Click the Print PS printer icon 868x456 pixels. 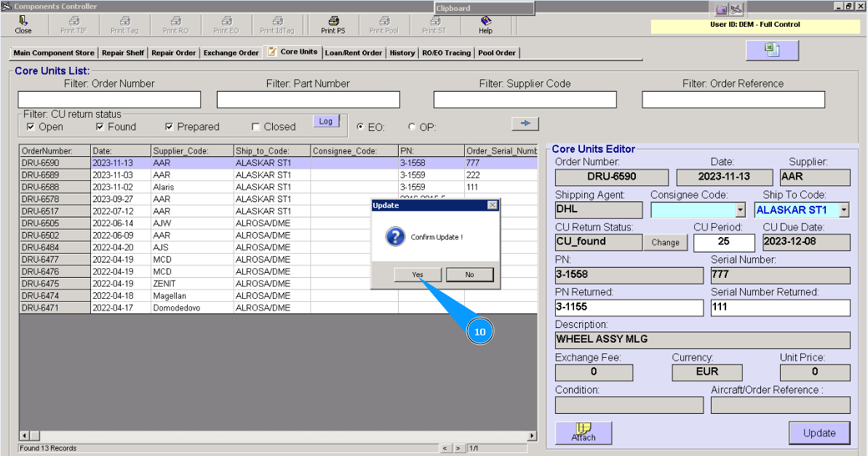(334, 21)
